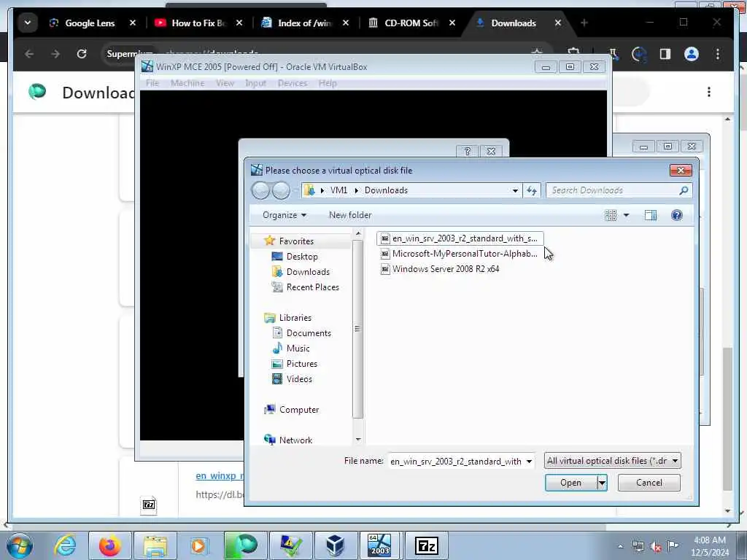Click navigation pane scroll down arrow

(x=358, y=440)
